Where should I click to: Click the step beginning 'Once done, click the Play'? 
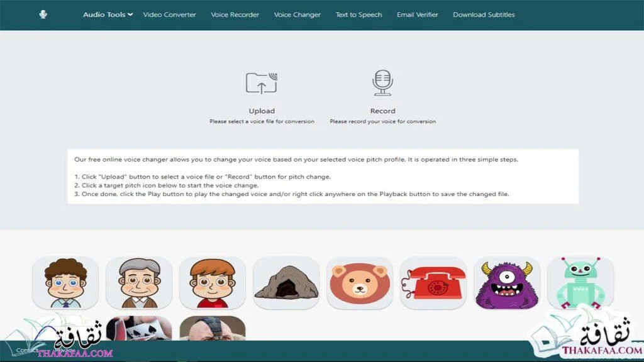click(292, 194)
